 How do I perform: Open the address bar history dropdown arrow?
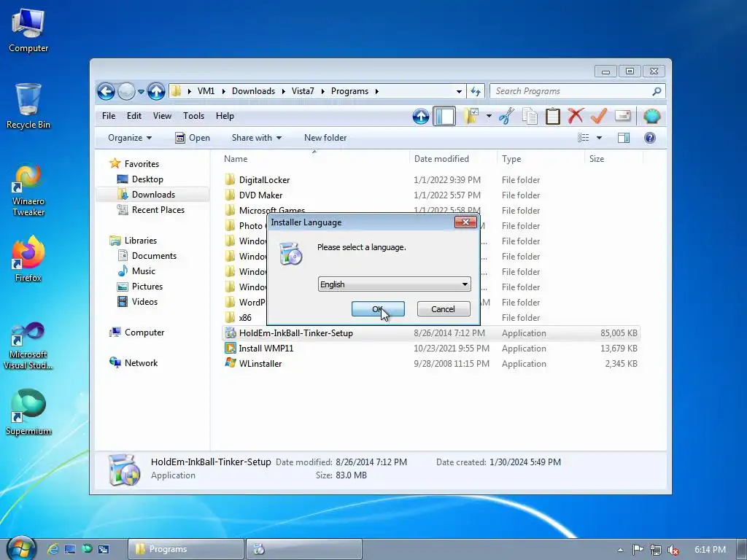point(459,91)
